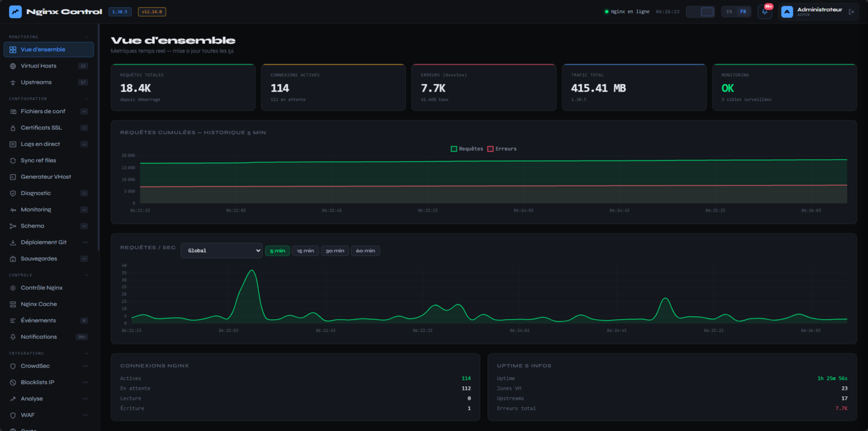
Task: Collapse the Controle sidebar section
Action: (86, 275)
